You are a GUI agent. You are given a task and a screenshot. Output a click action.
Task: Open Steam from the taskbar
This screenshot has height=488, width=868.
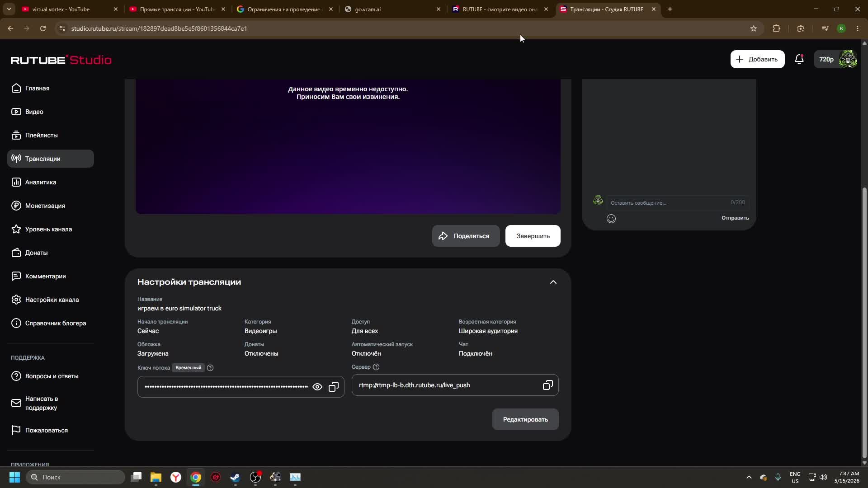[236, 477]
